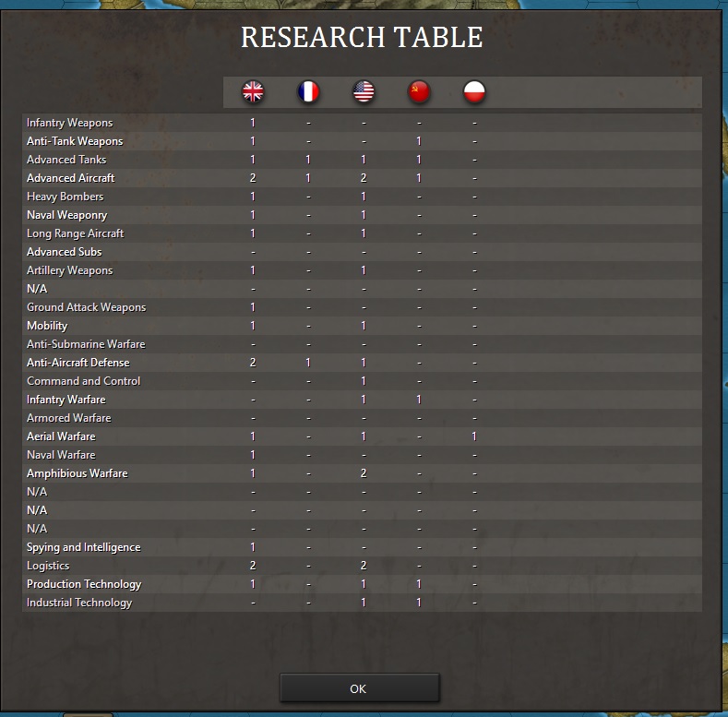
Task: Select the Heavy Bombers row label
Action: pyautogui.click(x=65, y=197)
